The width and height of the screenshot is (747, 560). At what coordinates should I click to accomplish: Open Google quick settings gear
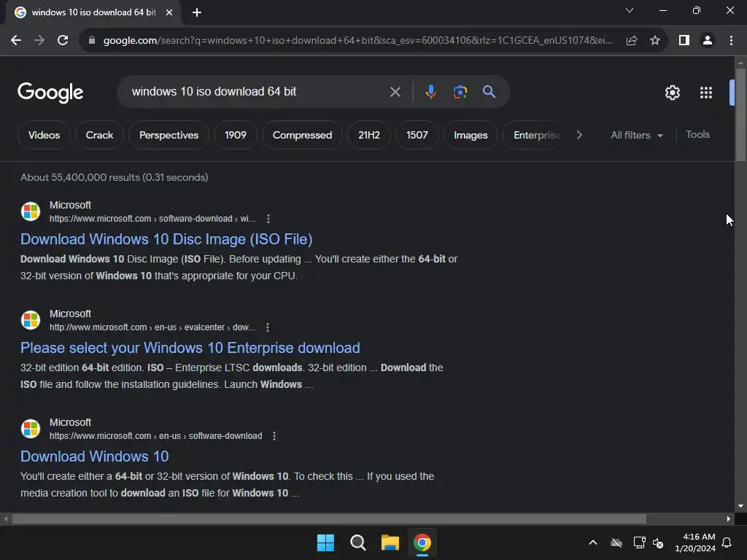click(672, 93)
